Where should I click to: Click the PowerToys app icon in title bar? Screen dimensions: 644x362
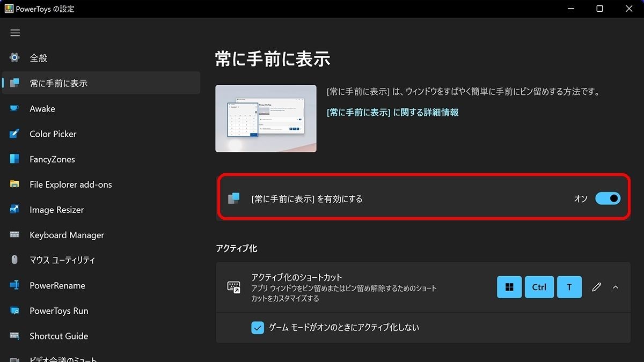click(9, 9)
